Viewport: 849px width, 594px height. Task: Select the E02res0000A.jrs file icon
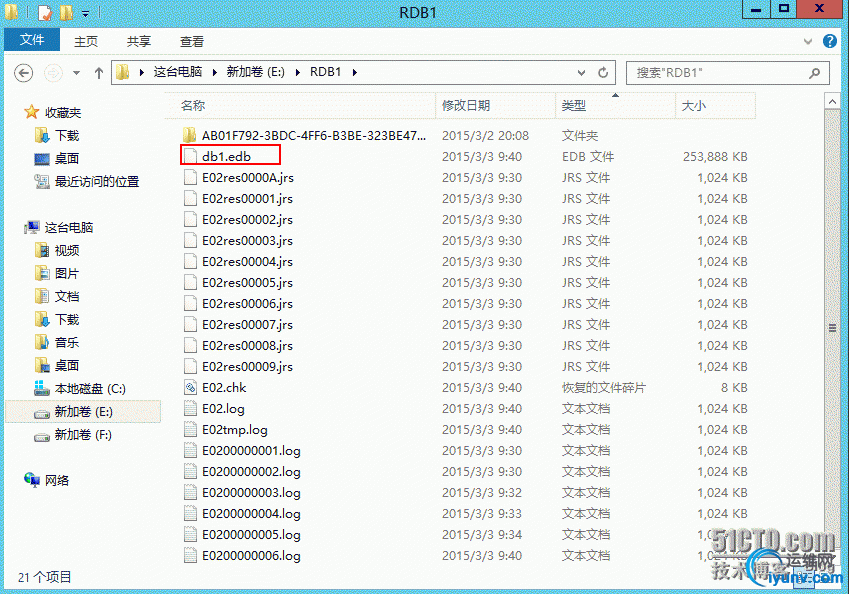190,177
